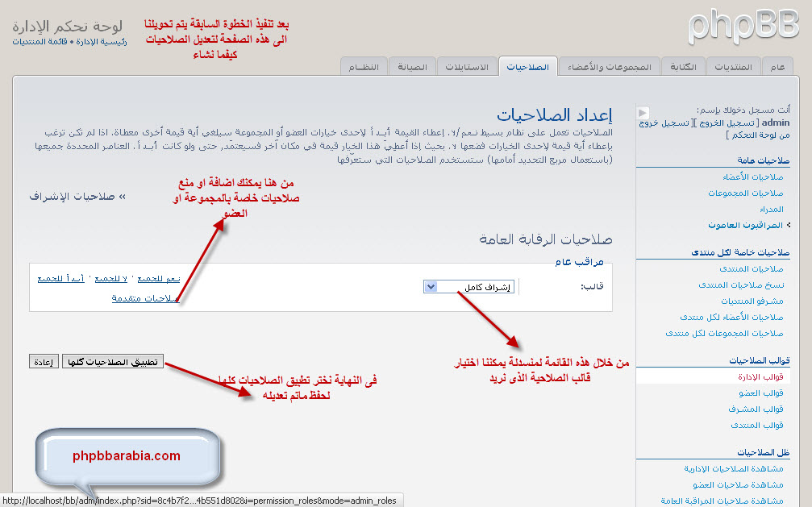
Task: Open the قالب role dropdown
Action: click(468, 286)
